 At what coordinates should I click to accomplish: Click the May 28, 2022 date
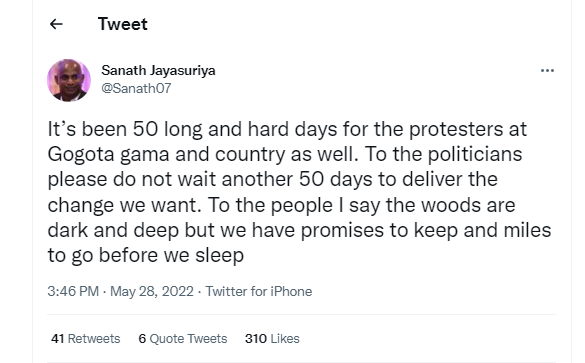pyautogui.click(x=152, y=291)
